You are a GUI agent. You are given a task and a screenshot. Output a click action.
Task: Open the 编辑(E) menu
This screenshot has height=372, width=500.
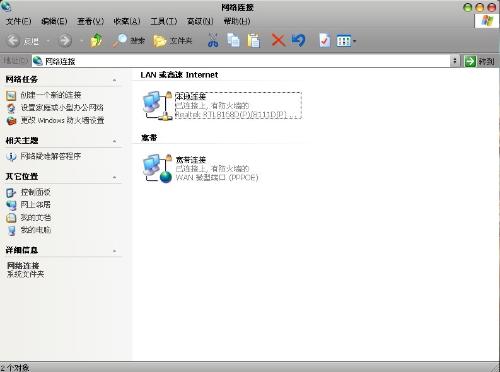tap(54, 21)
